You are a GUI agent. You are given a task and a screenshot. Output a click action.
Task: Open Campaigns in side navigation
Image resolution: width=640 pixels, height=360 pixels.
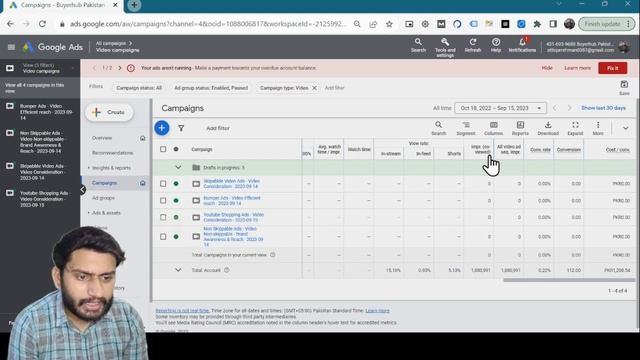104,183
